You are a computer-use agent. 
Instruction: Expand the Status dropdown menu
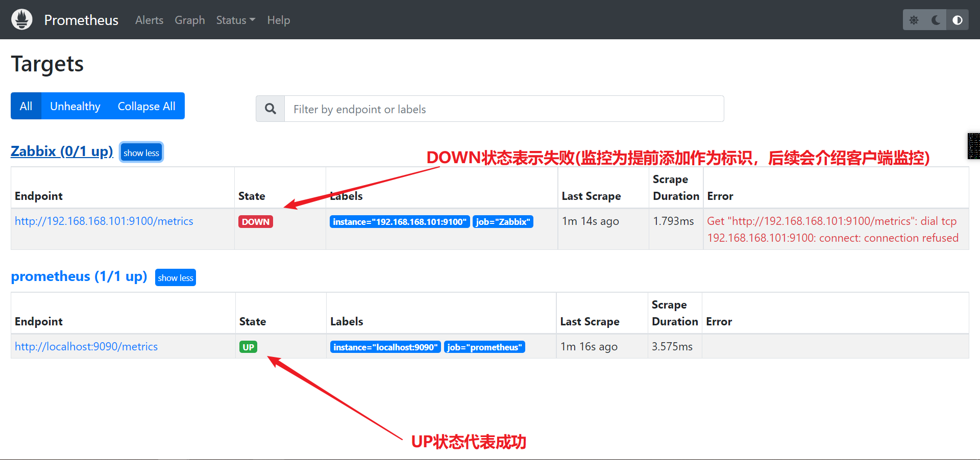tap(235, 20)
